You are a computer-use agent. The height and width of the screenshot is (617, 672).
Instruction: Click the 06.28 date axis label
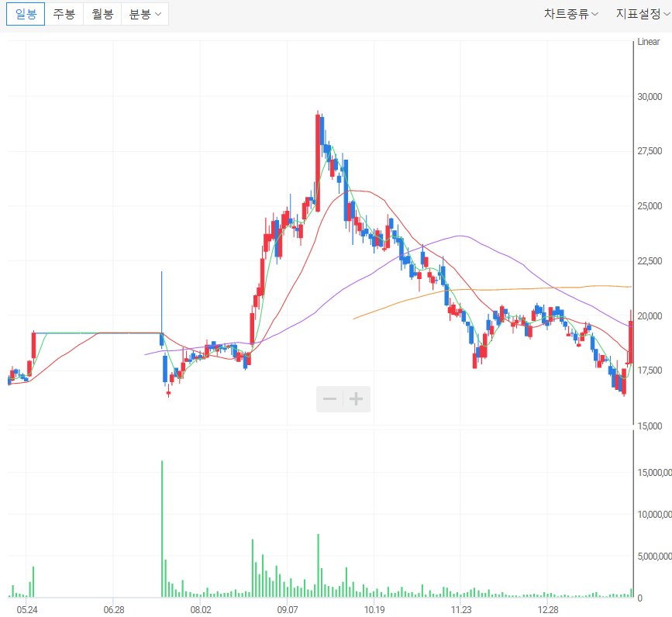114,609
